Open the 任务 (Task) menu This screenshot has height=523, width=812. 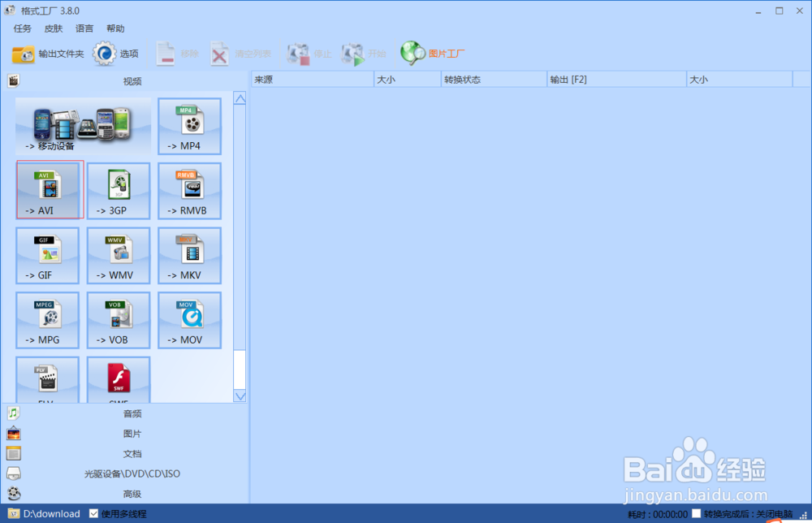(x=22, y=28)
